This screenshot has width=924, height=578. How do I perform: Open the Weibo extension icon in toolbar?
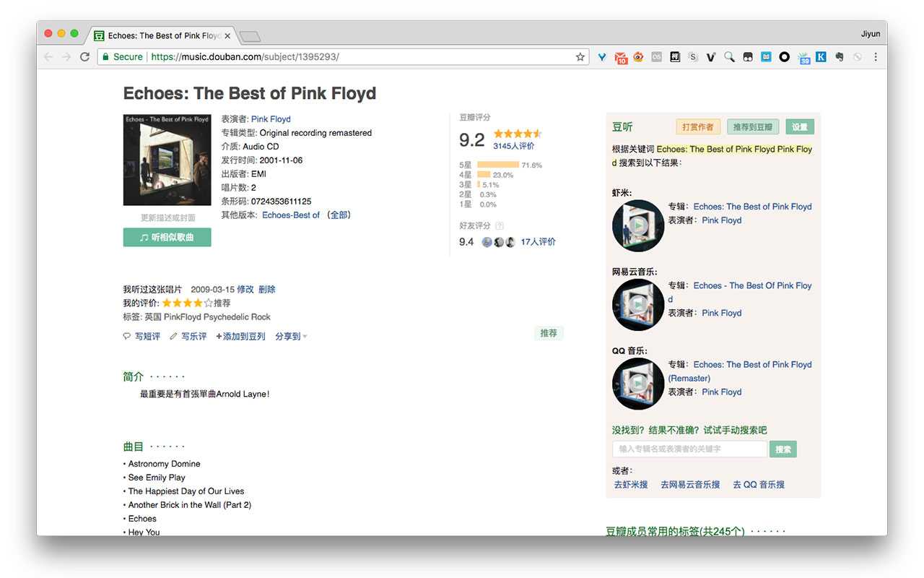[x=638, y=57]
